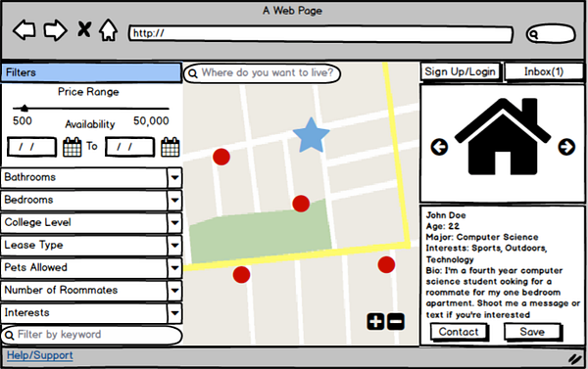
Task: Click the Sign Up/Login button
Action: (x=461, y=71)
